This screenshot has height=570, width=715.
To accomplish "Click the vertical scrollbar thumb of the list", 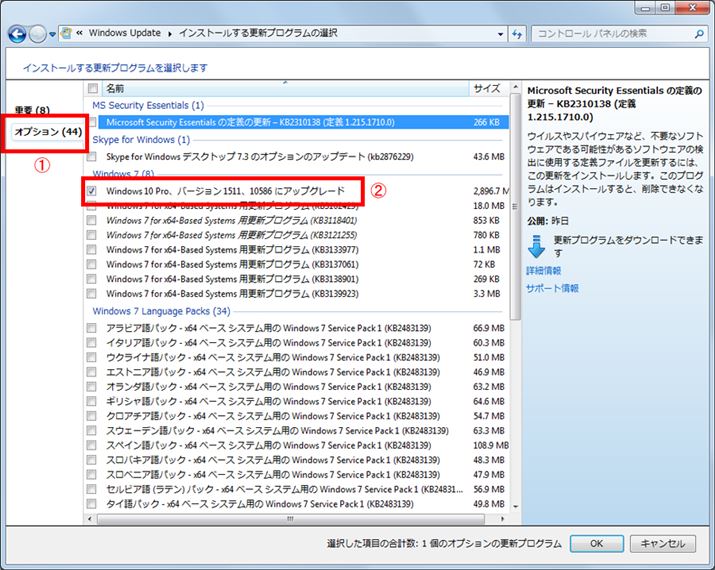I will point(515,207).
